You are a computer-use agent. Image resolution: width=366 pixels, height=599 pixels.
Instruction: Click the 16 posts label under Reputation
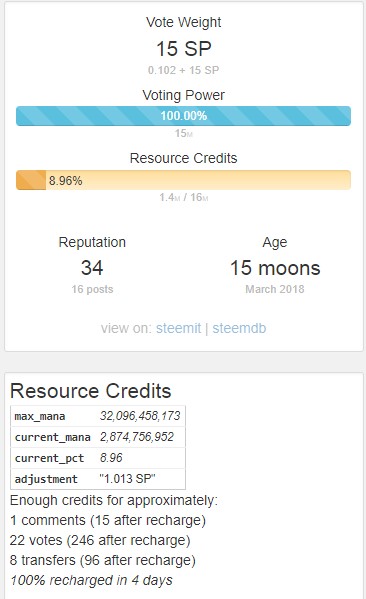click(92, 289)
